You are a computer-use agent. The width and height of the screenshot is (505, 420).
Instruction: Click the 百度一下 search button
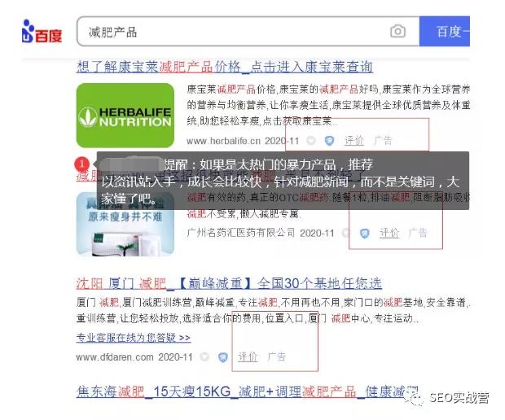445,32
